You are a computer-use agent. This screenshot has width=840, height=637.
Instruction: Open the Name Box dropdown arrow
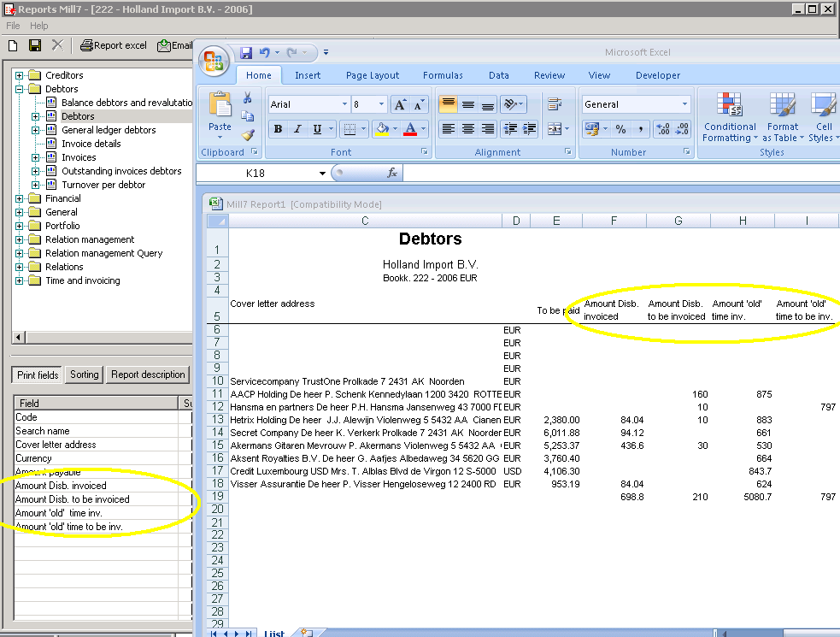coord(322,174)
